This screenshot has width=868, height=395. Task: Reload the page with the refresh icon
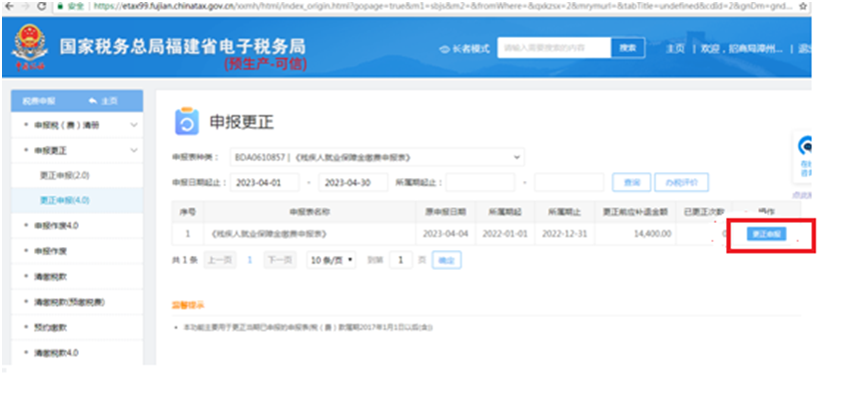pyautogui.click(x=42, y=6)
